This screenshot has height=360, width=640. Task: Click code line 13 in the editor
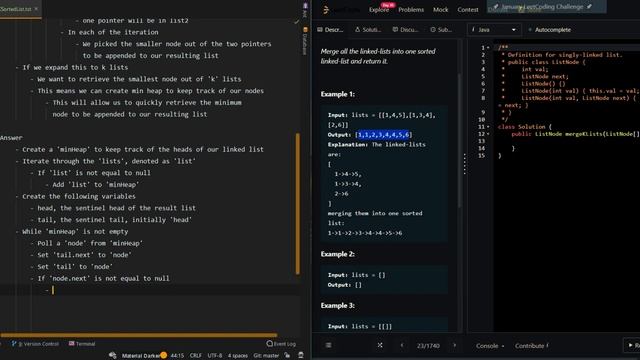(x=567, y=141)
